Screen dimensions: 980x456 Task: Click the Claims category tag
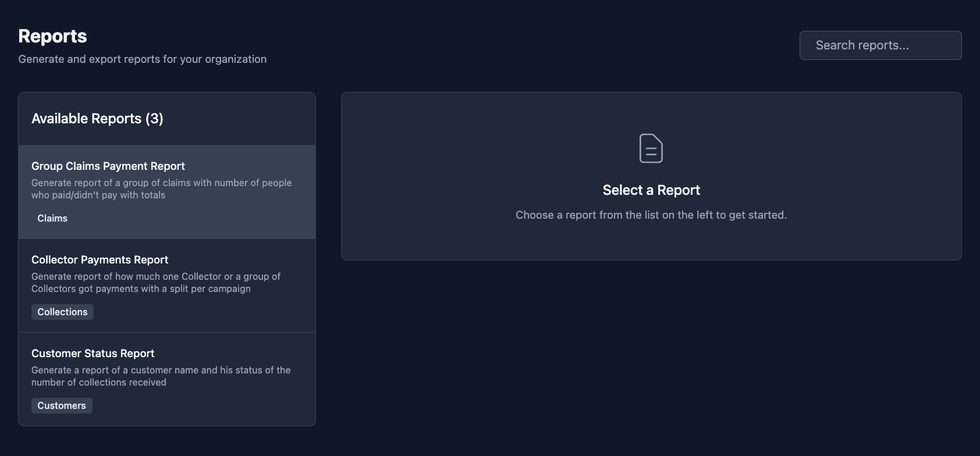point(52,219)
